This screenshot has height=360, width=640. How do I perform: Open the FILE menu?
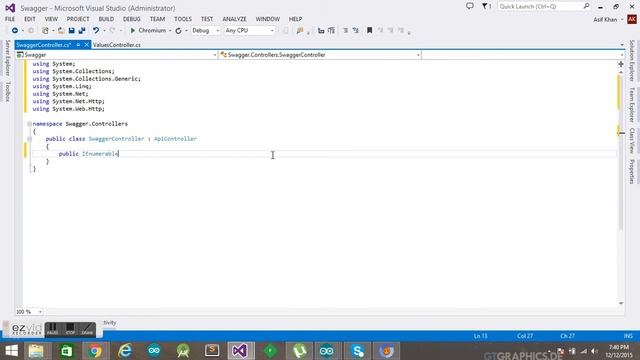click(10, 19)
